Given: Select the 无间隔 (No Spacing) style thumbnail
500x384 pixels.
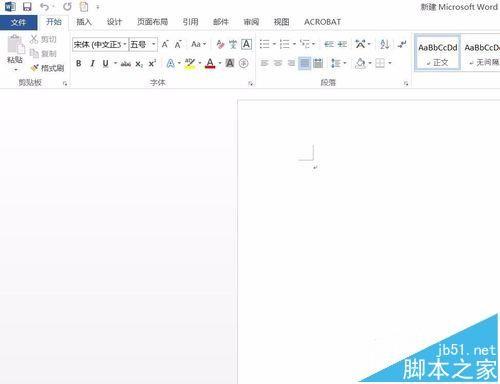Looking at the screenshot, I should (481, 53).
